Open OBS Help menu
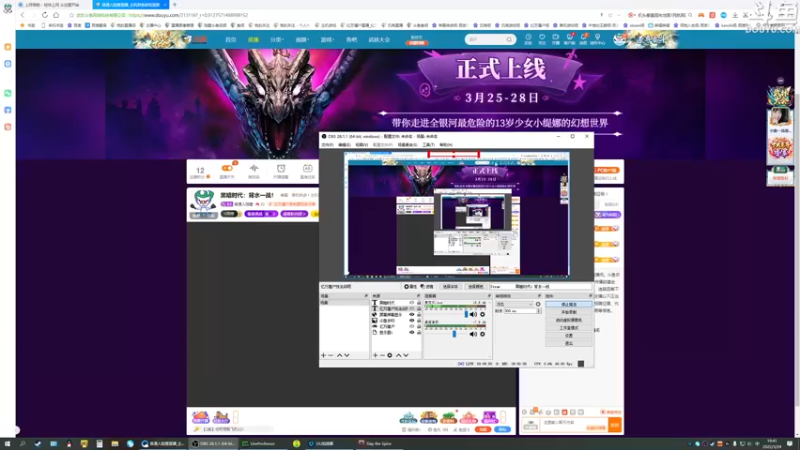800x450 pixels. point(446,145)
